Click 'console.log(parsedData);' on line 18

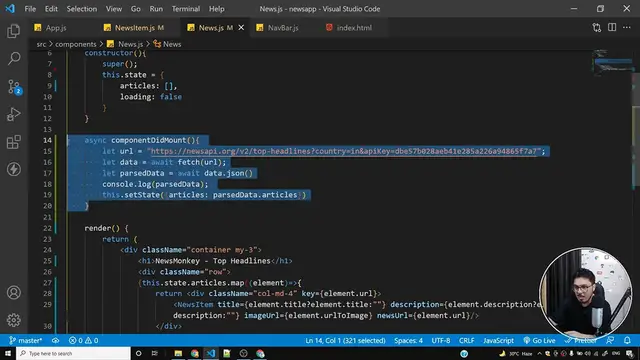(x=155, y=184)
